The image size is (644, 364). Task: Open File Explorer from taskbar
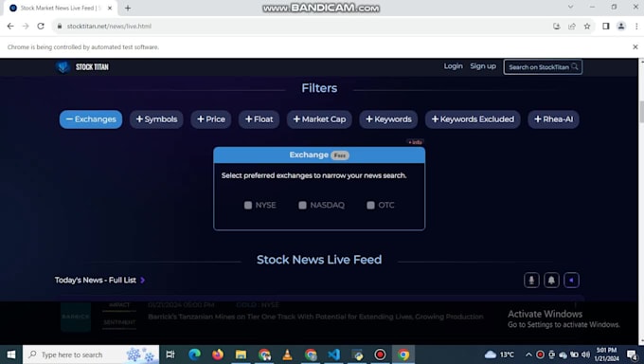(x=241, y=355)
